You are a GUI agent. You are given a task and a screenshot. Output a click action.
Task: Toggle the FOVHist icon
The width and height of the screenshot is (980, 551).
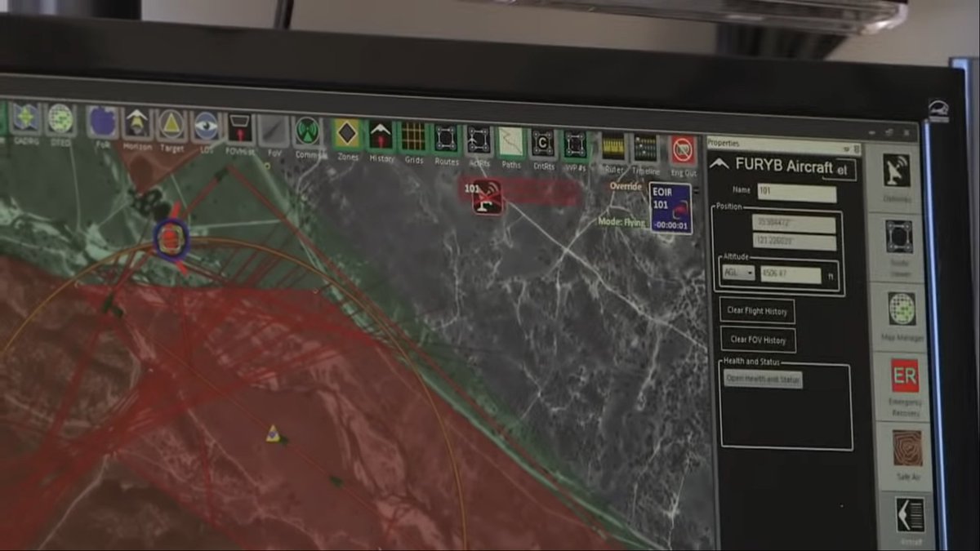point(239,127)
